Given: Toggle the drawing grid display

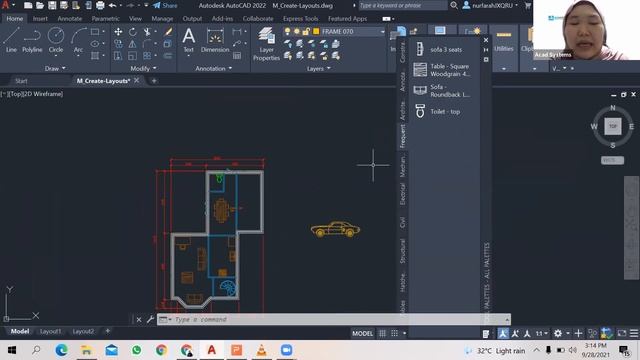Looking at the screenshot, I should (382, 333).
